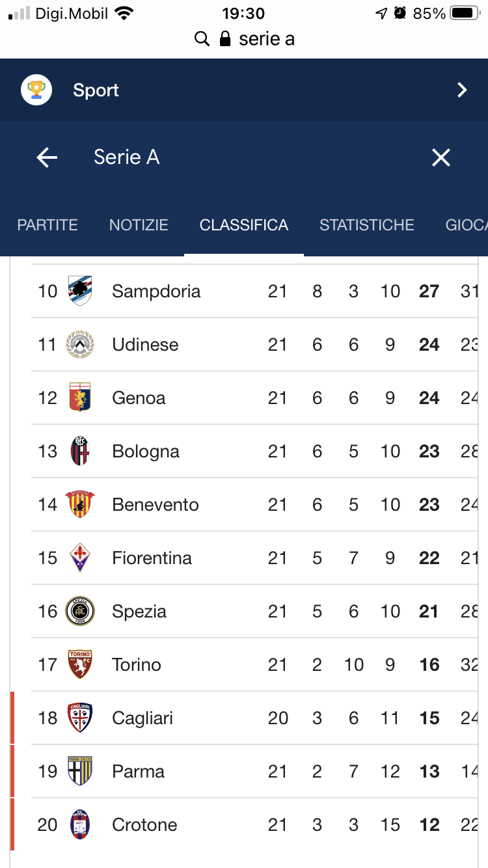This screenshot has height=868, width=488.
Task: Select the Crotone row in standings
Action: (255, 825)
